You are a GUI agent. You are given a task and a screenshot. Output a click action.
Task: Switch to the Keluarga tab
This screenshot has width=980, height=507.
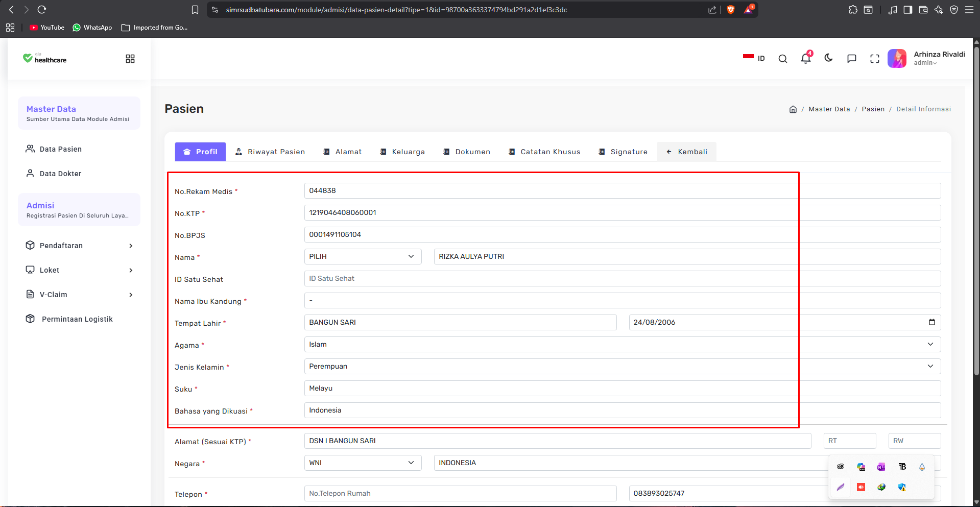402,152
